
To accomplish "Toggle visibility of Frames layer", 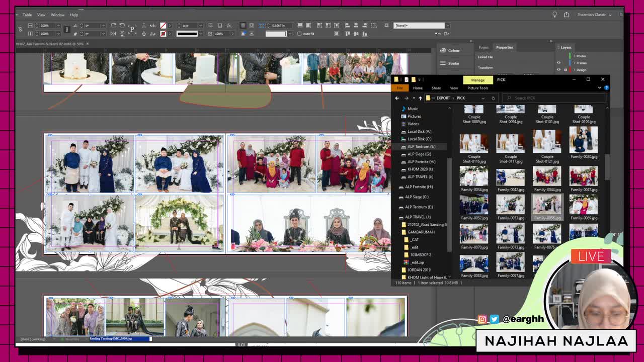I will point(558,63).
